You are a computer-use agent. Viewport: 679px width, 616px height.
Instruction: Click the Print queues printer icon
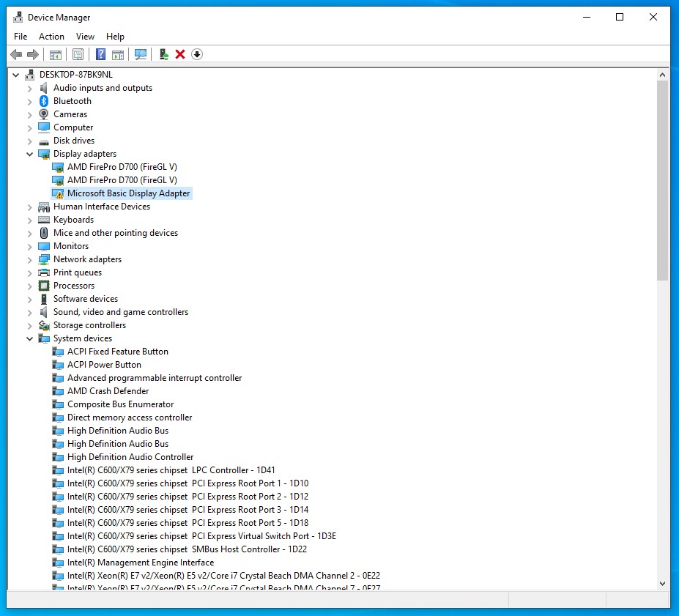point(44,272)
